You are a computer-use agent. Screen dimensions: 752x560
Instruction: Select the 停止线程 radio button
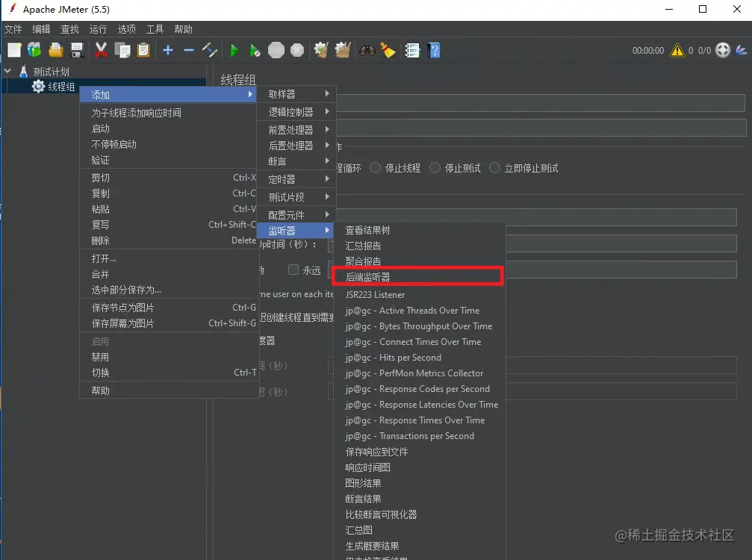[376, 168]
